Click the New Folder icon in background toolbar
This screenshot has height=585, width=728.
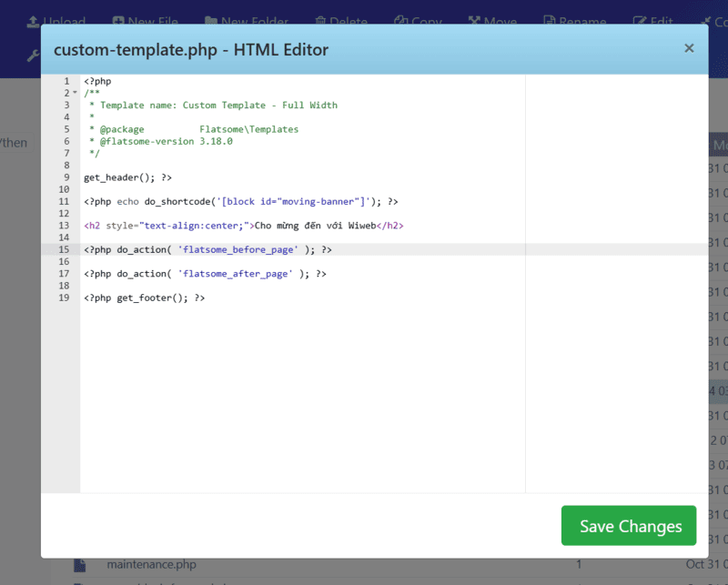pos(211,21)
